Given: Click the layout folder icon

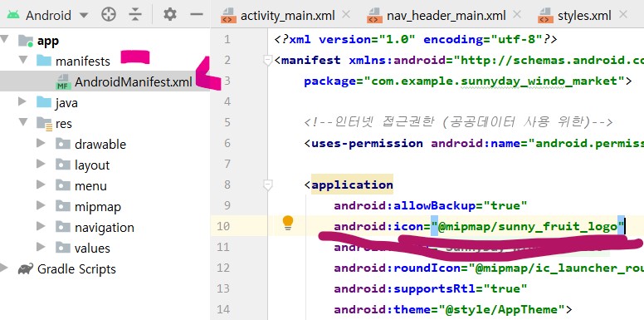Looking at the screenshot, I should point(63,165).
